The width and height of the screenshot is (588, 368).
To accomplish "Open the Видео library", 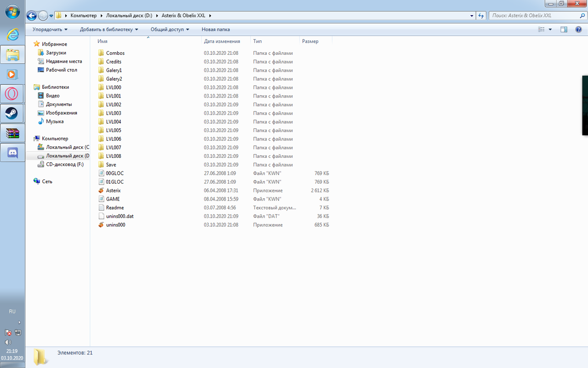I will coord(52,96).
